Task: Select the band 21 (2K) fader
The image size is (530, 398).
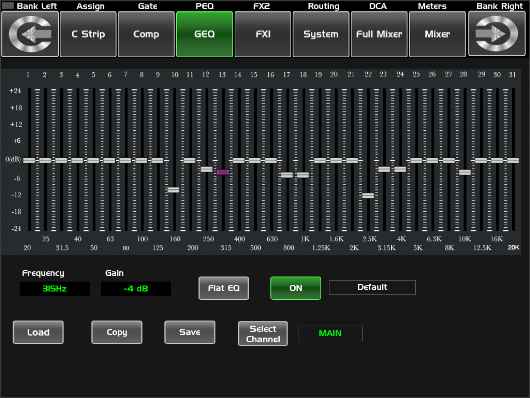Action: coord(352,160)
